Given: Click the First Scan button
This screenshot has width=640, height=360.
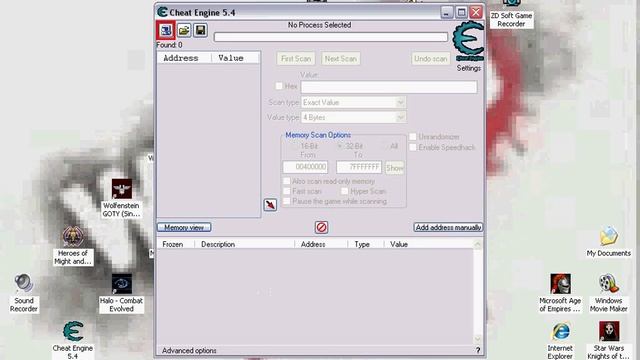Looking at the screenshot, I should coord(296,59).
